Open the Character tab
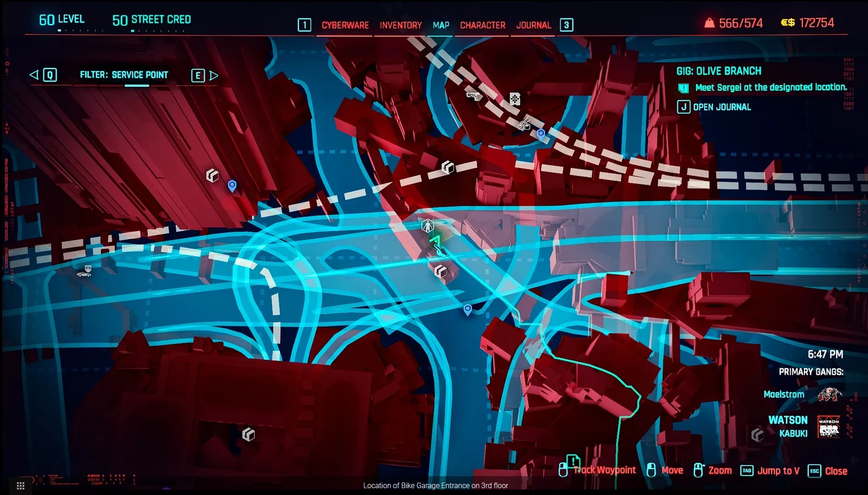This screenshot has height=495, width=868. coord(483,25)
